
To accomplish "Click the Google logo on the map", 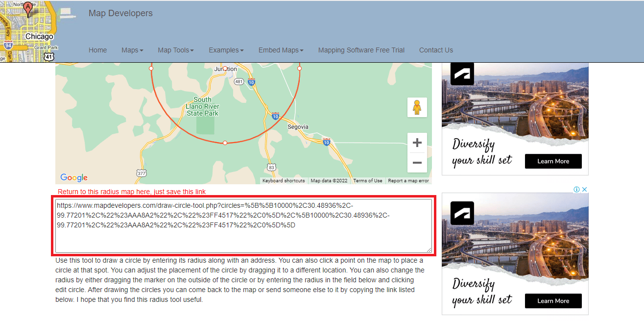I will pos(74,177).
